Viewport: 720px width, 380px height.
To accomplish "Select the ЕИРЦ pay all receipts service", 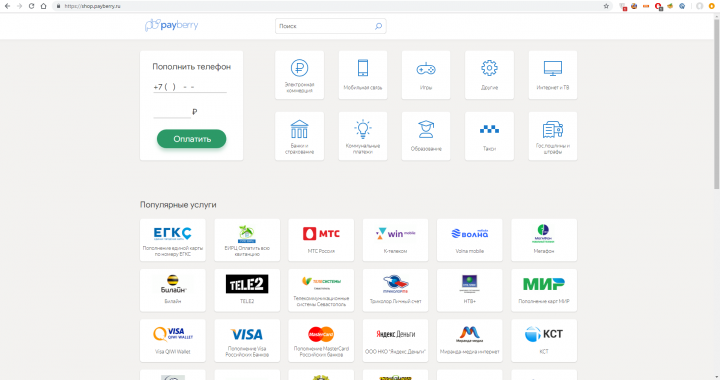I will point(247,240).
